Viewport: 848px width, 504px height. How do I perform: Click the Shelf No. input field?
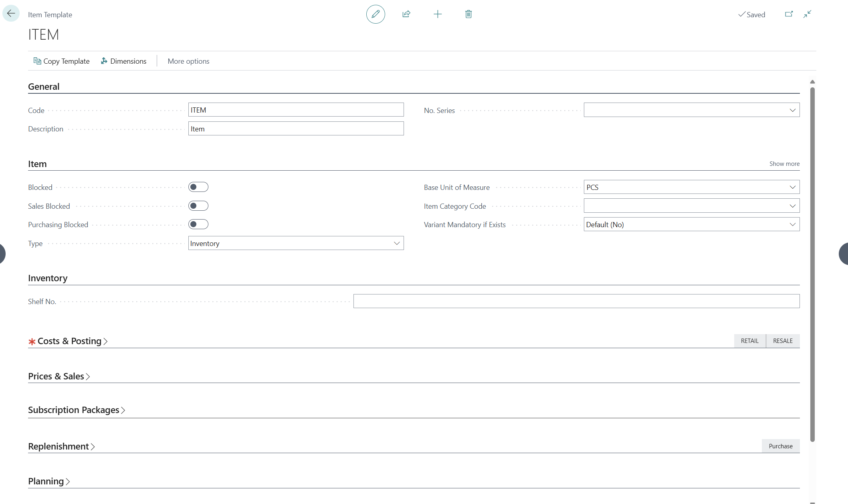point(576,301)
